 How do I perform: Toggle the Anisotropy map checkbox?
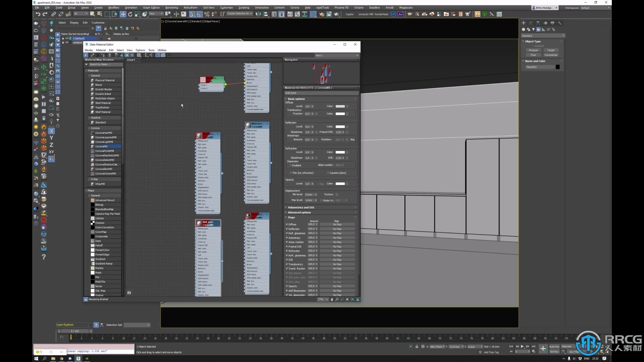pyautogui.click(x=287, y=238)
